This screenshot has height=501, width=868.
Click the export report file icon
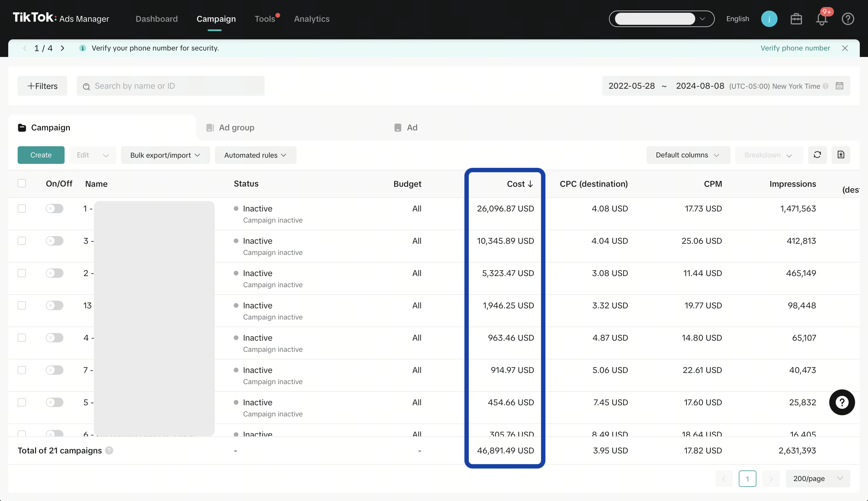click(x=841, y=155)
